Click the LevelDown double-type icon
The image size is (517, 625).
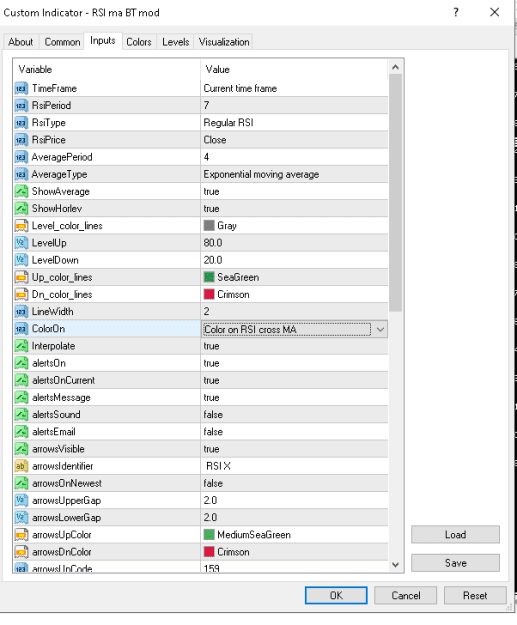(x=22, y=260)
